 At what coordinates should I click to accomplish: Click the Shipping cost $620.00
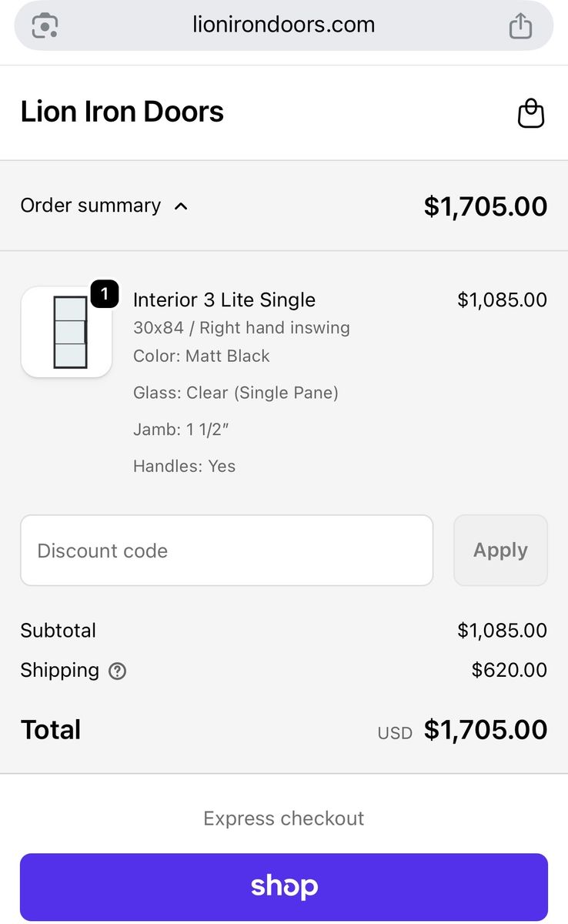pos(509,670)
